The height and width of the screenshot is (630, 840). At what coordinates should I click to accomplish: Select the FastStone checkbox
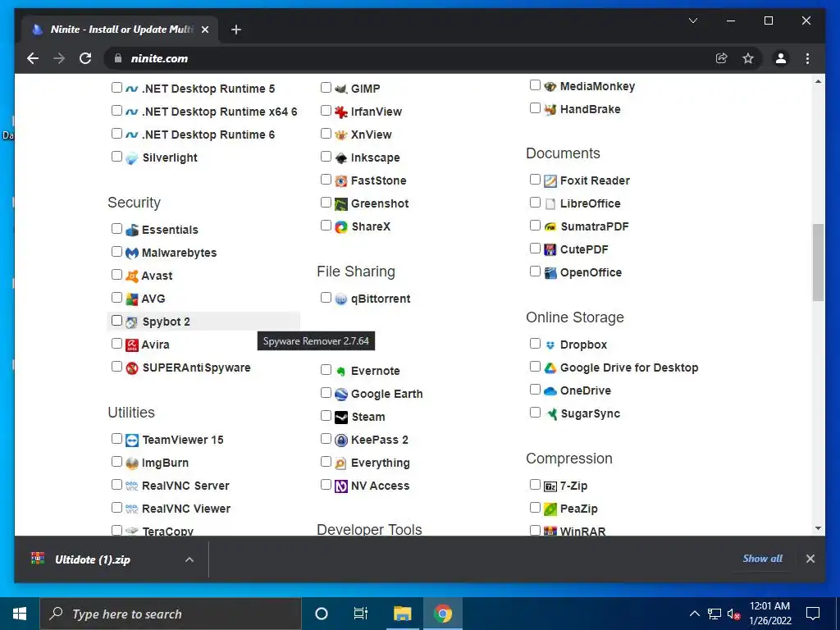[x=326, y=179]
